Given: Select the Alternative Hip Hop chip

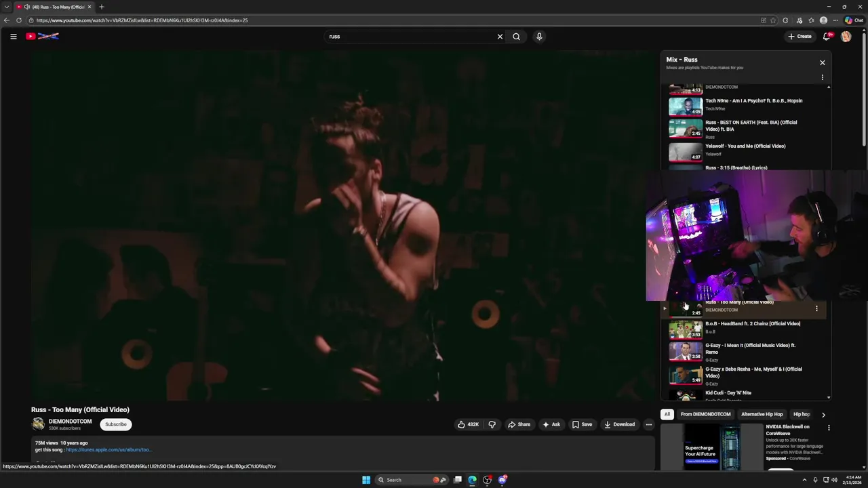Looking at the screenshot, I should [x=762, y=414].
